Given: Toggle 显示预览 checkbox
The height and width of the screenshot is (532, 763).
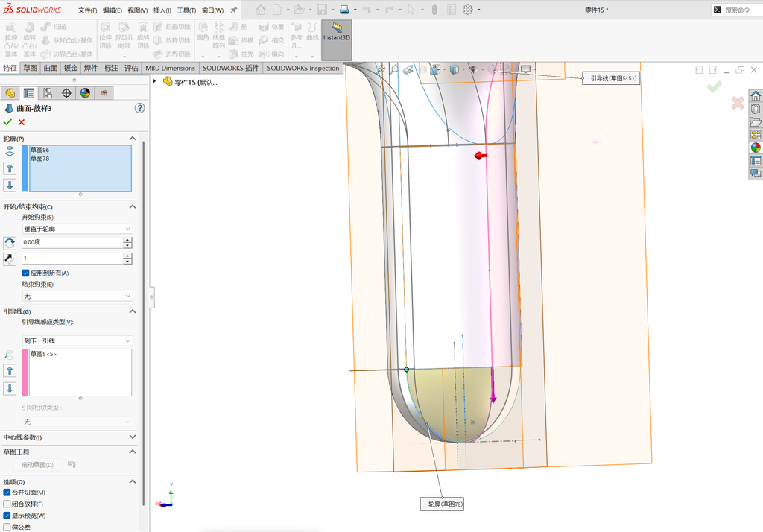Looking at the screenshot, I should click(x=7, y=516).
